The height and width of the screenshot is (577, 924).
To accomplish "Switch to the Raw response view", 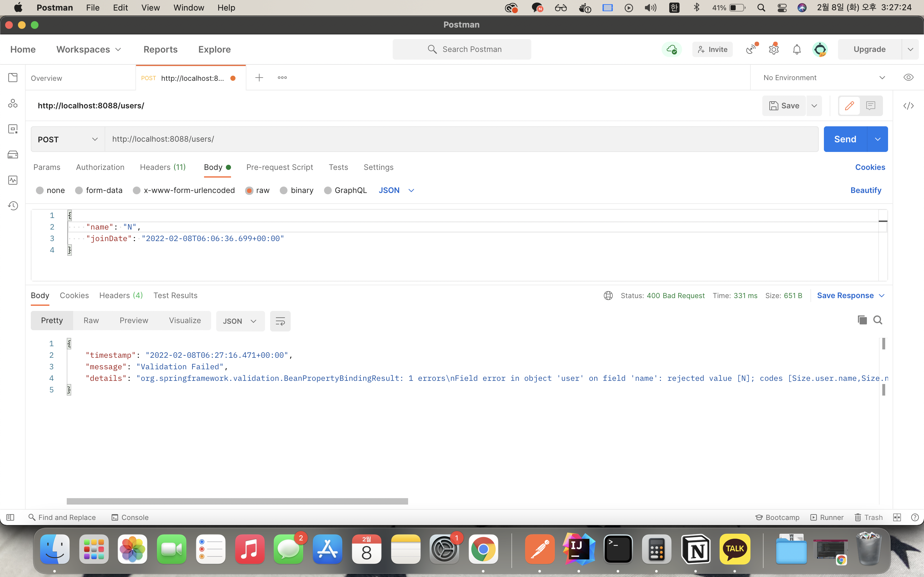I will click(91, 321).
